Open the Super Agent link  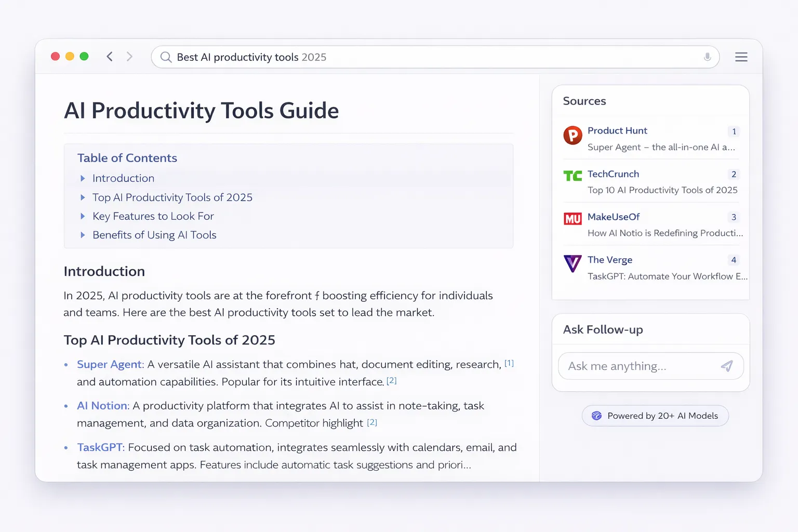(x=109, y=364)
